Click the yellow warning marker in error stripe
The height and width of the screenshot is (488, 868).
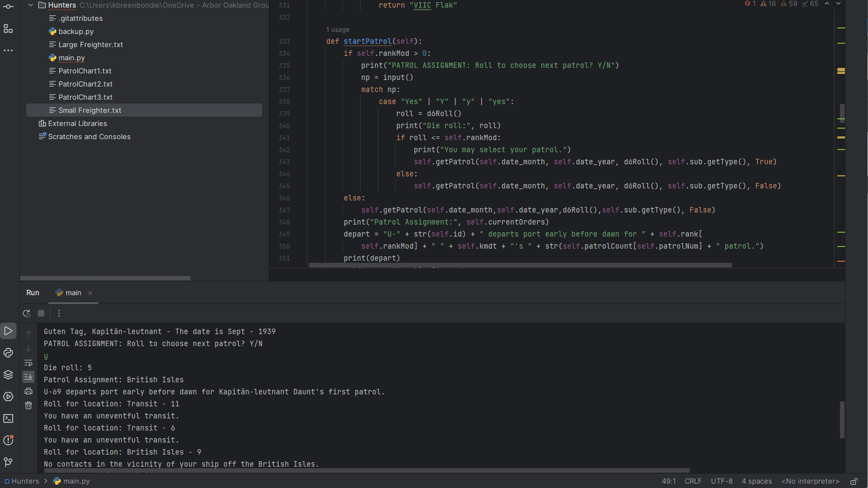[841, 71]
